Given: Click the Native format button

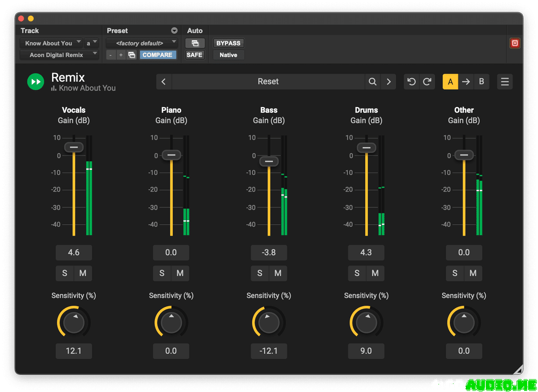Looking at the screenshot, I should coord(229,55).
